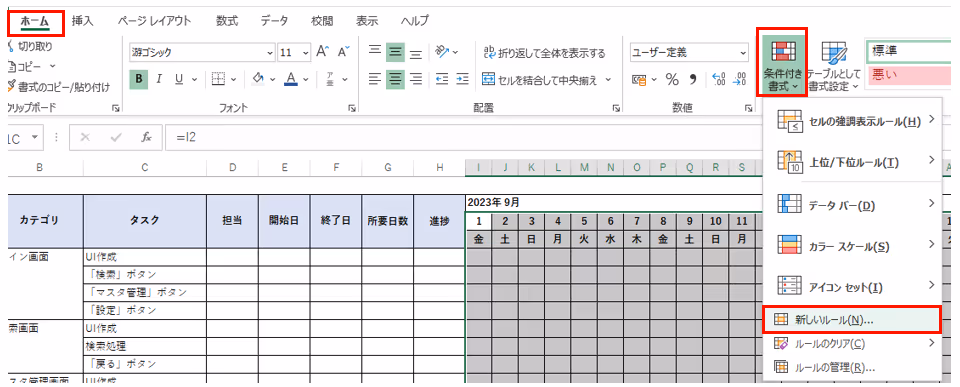
Task: Increase decimal places
Action: (x=720, y=80)
